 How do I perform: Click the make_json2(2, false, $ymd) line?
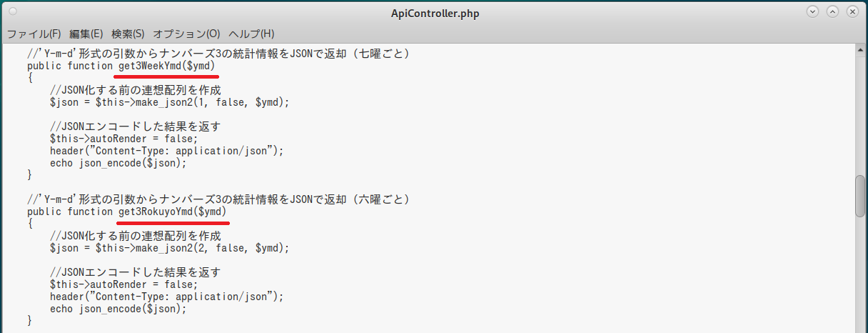pyautogui.click(x=169, y=248)
